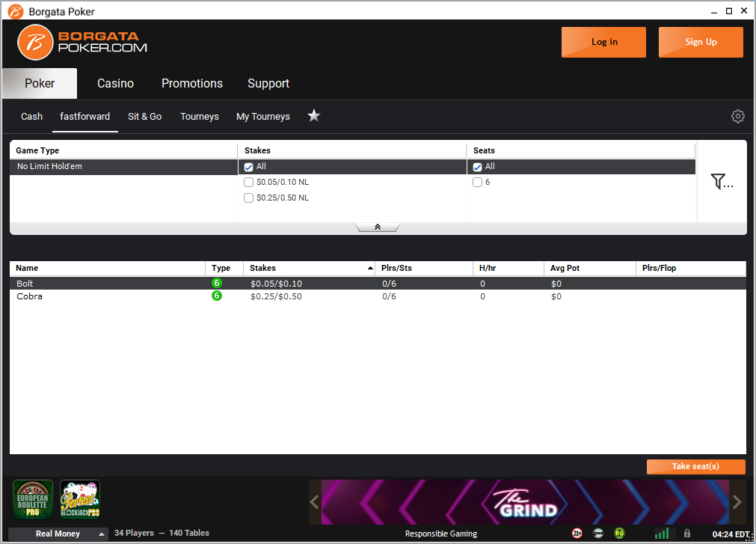
Task: Click the Game Type filter header
Action: click(124, 150)
